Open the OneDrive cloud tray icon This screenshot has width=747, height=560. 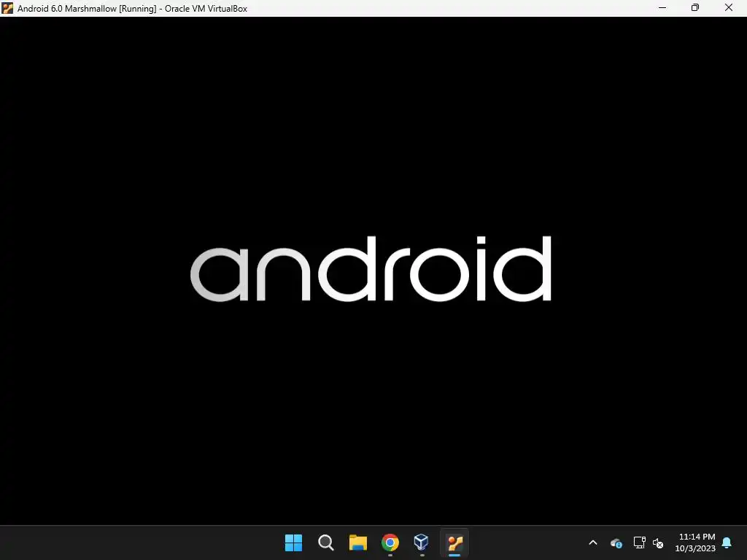pos(616,542)
